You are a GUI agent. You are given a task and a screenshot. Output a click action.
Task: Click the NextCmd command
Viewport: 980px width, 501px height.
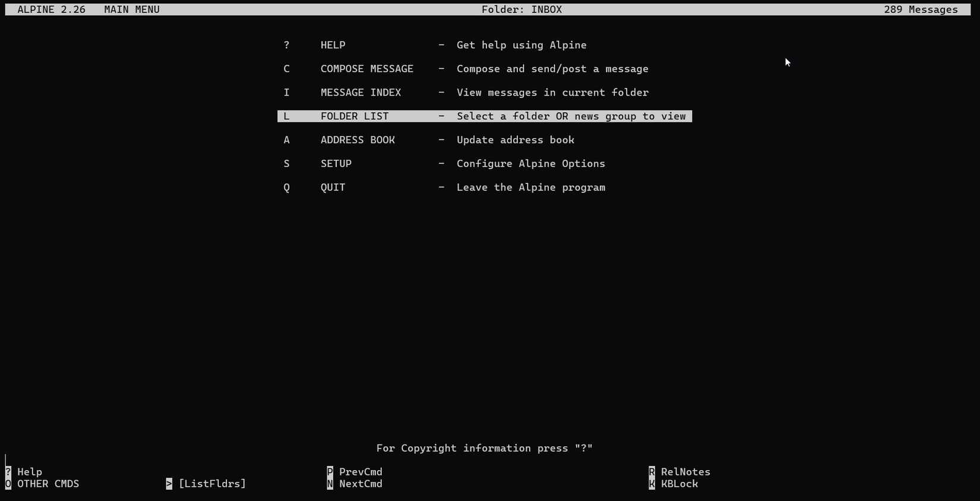point(361,484)
